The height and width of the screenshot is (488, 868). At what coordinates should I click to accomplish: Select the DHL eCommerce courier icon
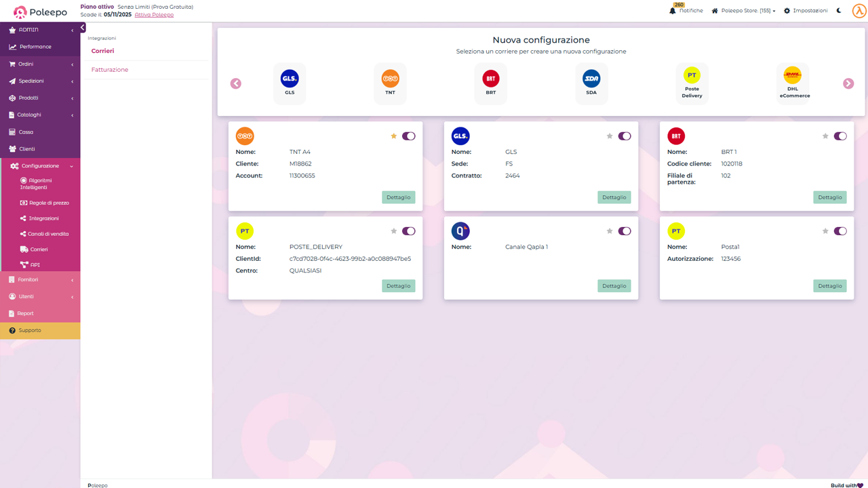[x=793, y=83]
